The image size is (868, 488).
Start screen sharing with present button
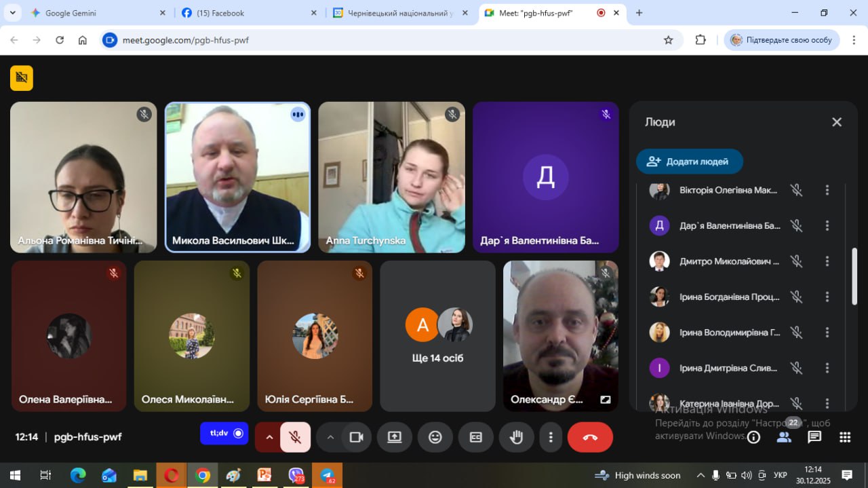tap(395, 437)
